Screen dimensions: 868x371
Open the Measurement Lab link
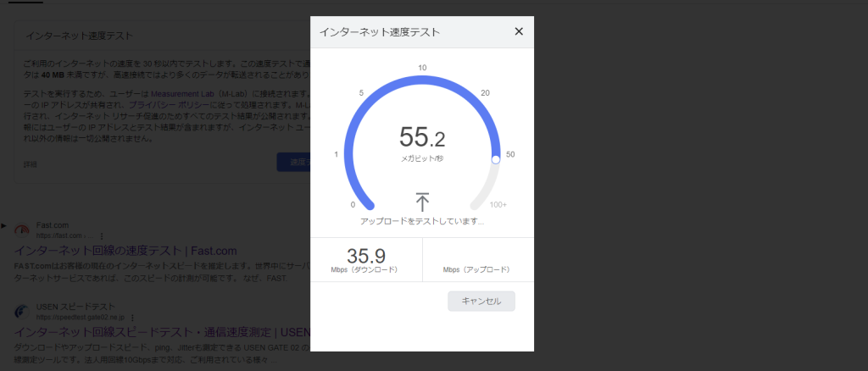tap(182, 94)
